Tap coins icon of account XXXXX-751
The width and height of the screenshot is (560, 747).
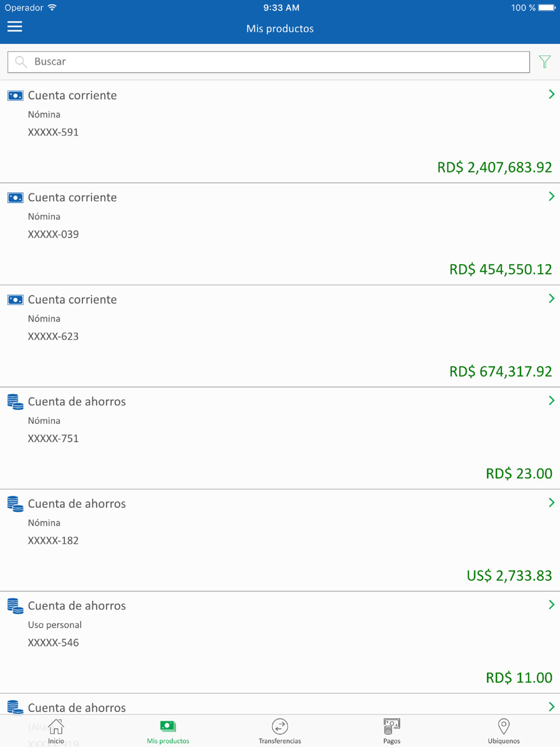point(15,402)
